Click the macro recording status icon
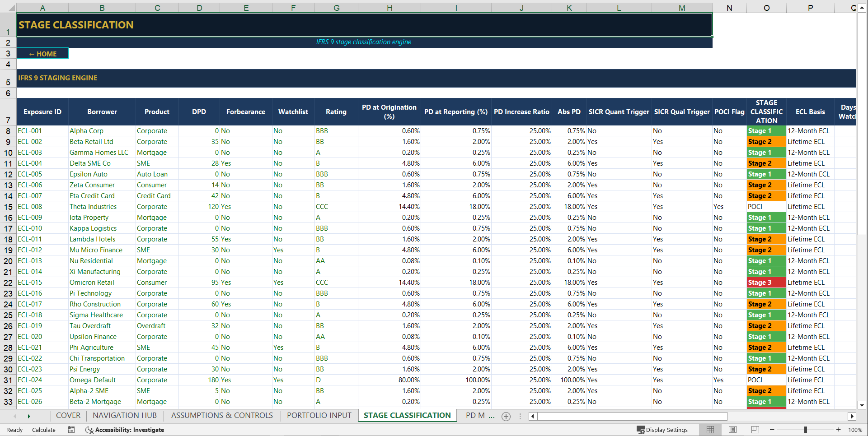Viewport: 868px width, 436px height. pyautogui.click(x=71, y=430)
